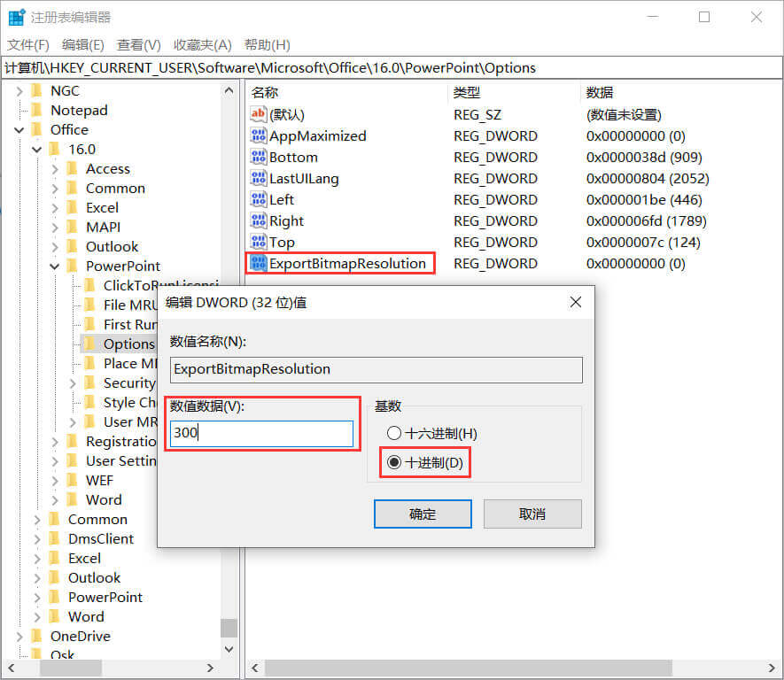
Task: Click the Notepad folder icon in tree
Action: click(36, 110)
